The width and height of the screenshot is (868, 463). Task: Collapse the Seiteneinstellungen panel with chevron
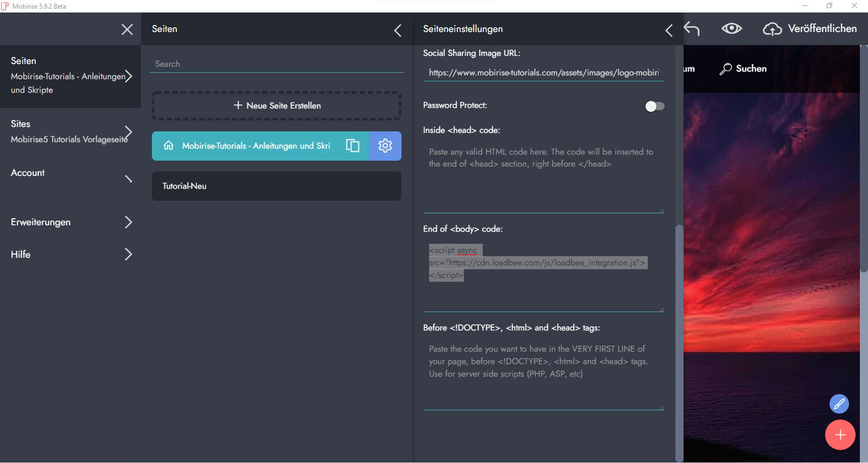669,30
